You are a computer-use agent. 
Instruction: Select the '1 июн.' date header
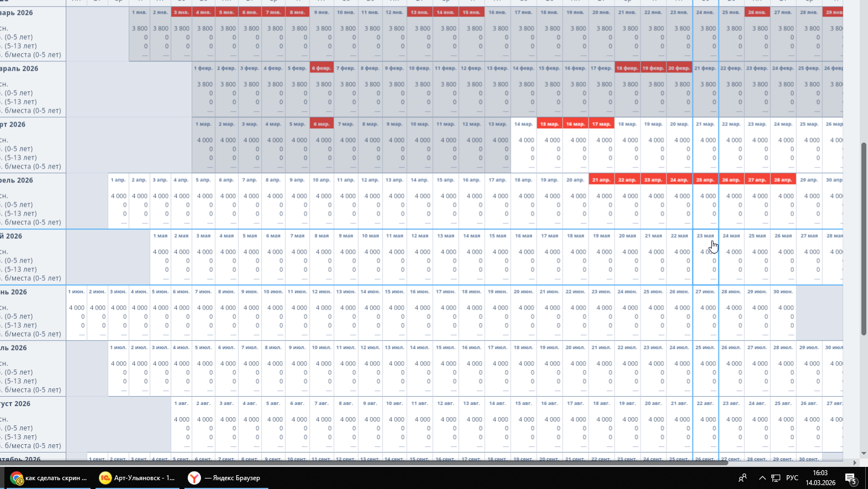pos(76,291)
